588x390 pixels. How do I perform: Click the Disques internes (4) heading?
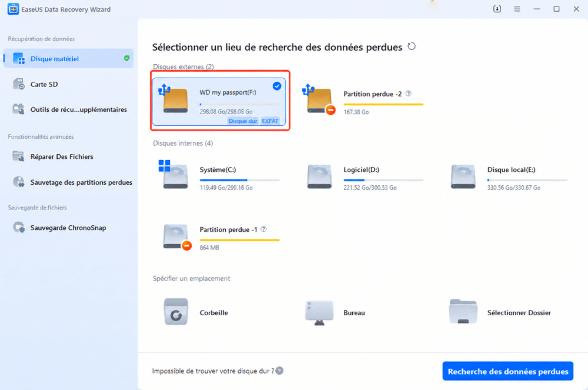coord(183,144)
